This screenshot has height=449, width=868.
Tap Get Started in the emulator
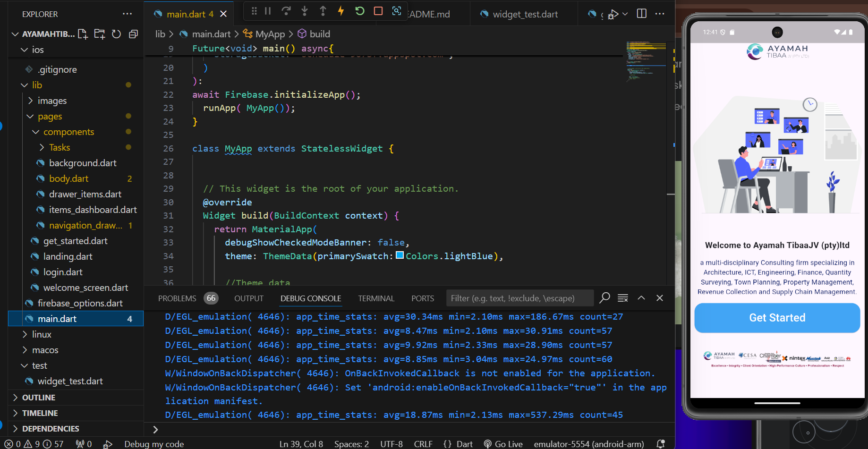coord(777,318)
